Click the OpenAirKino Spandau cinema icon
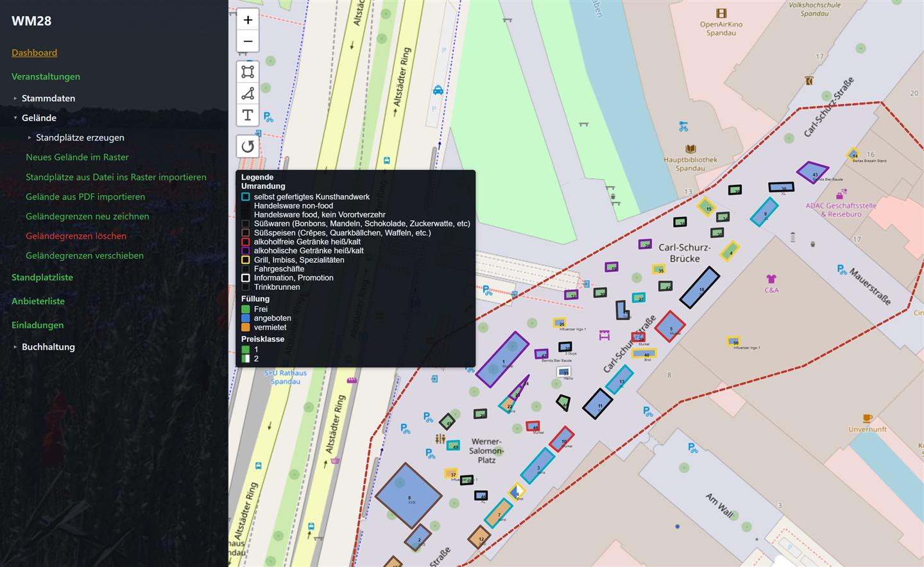Viewport: 924px width, 567px height. coord(721,13)
